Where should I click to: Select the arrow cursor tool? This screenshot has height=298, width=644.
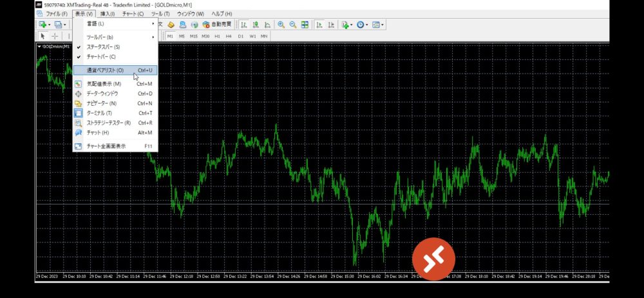pos(43,36)
